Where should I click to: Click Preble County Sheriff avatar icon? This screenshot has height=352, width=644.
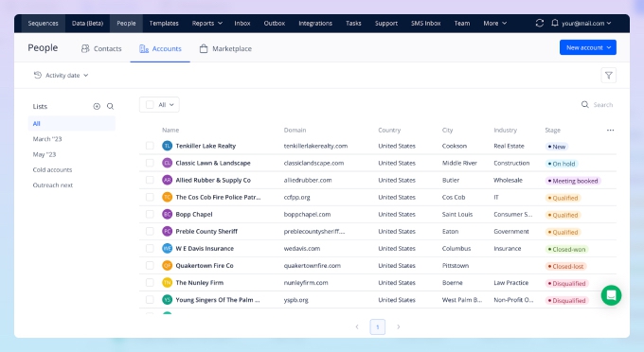pyautogui.click(x=168, y=232)
